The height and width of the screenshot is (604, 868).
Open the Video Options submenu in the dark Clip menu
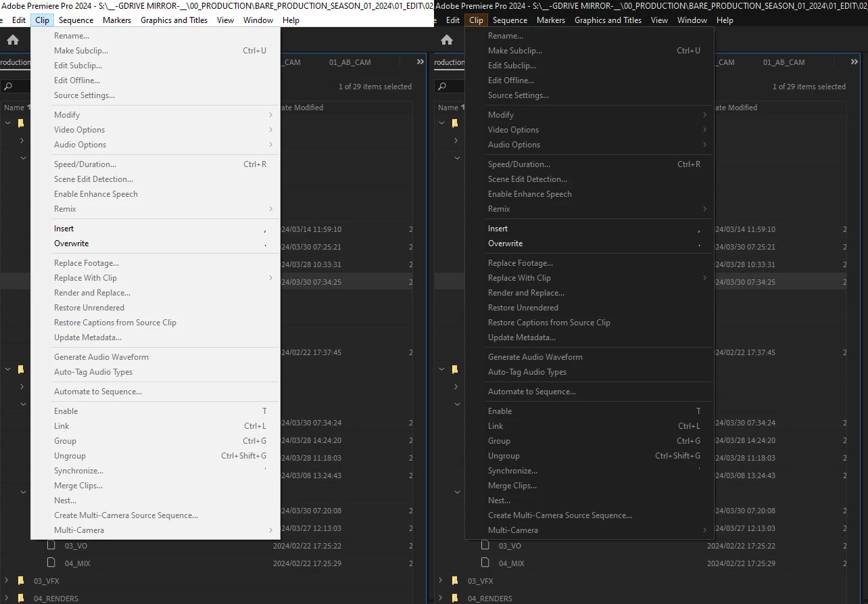(589, 130)
